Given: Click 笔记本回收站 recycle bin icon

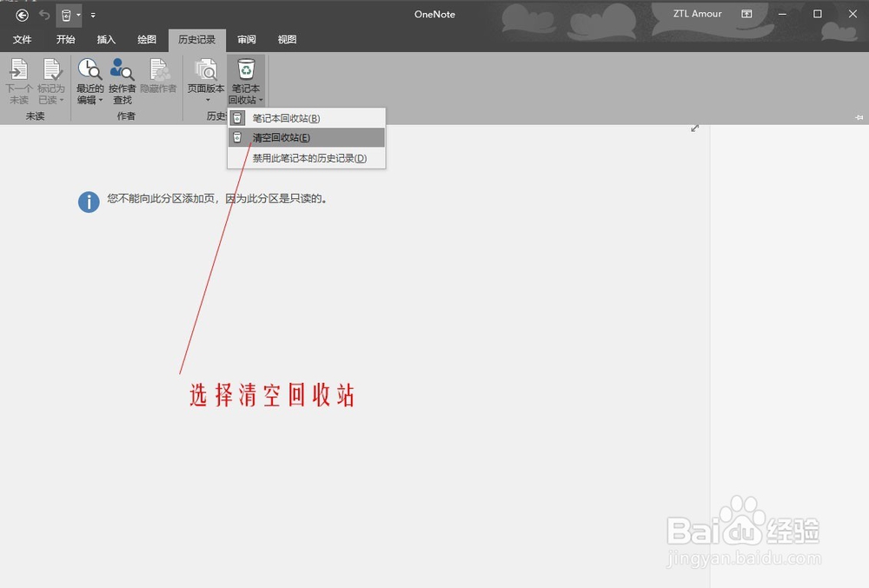Looking at the screenshot, I should point(246,70).
